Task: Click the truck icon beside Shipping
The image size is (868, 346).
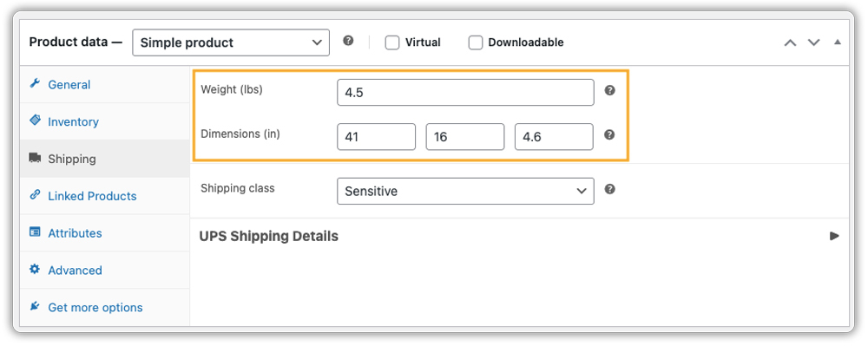Action: click(35, 158)
